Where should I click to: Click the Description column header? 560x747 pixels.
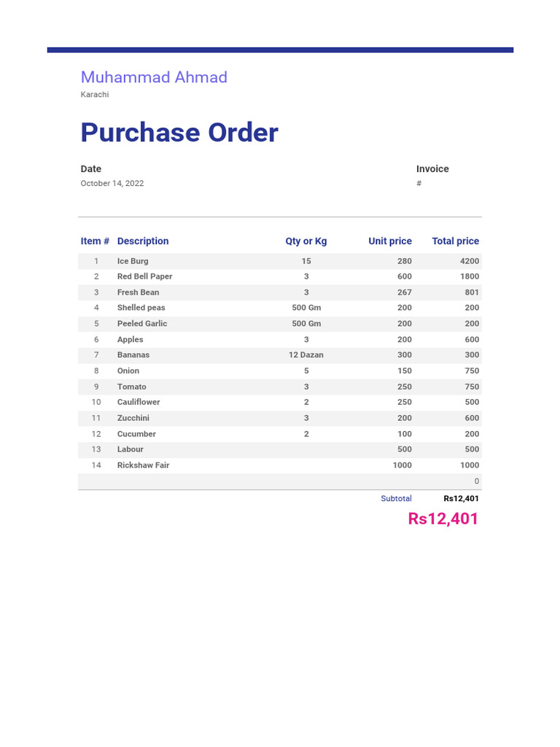tap(143, 241)
